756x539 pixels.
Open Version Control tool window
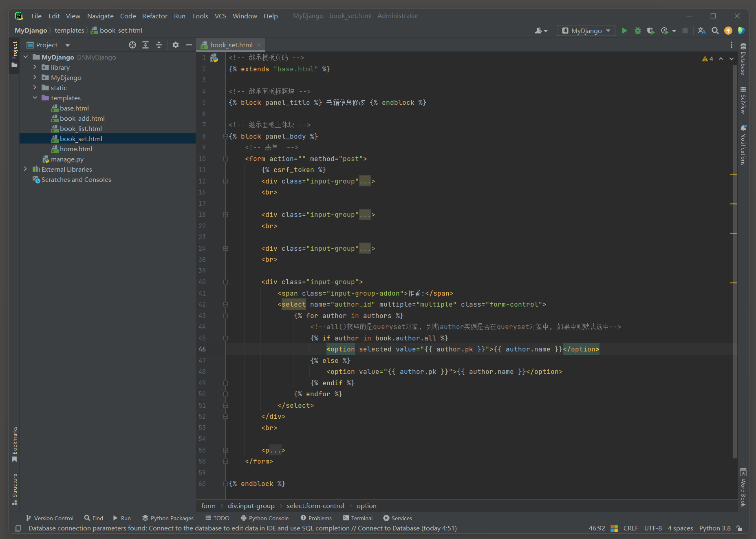(50, 518)
